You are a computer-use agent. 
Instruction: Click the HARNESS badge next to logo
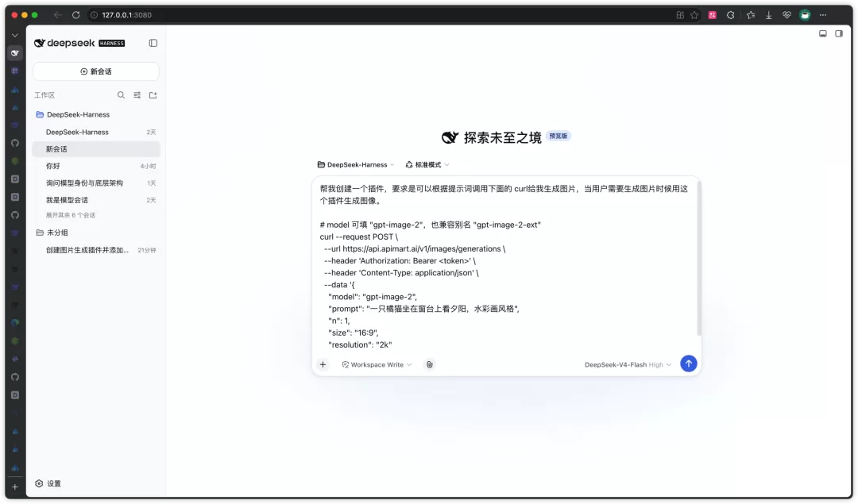(112, 43)
